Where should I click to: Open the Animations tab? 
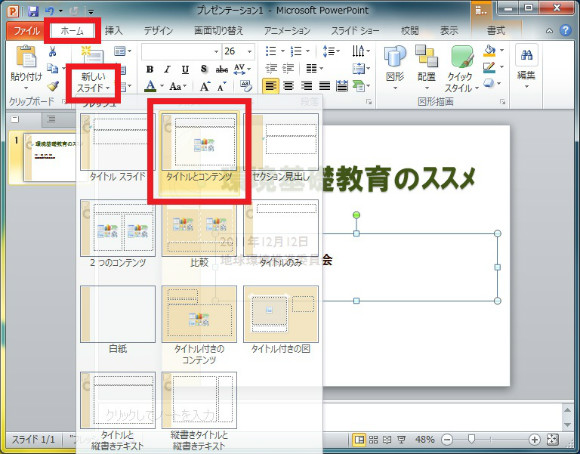(x=287, y=31)
